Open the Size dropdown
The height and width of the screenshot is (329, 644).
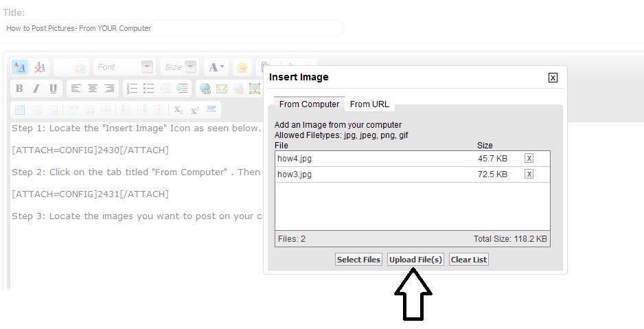pos(180,67)
